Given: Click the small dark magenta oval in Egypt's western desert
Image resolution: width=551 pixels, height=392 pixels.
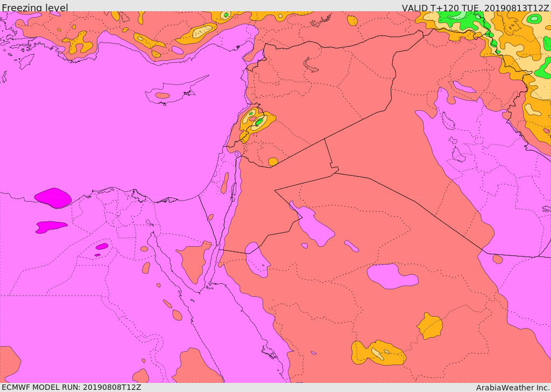Looking at the screenshot, I should pos(102,246).
